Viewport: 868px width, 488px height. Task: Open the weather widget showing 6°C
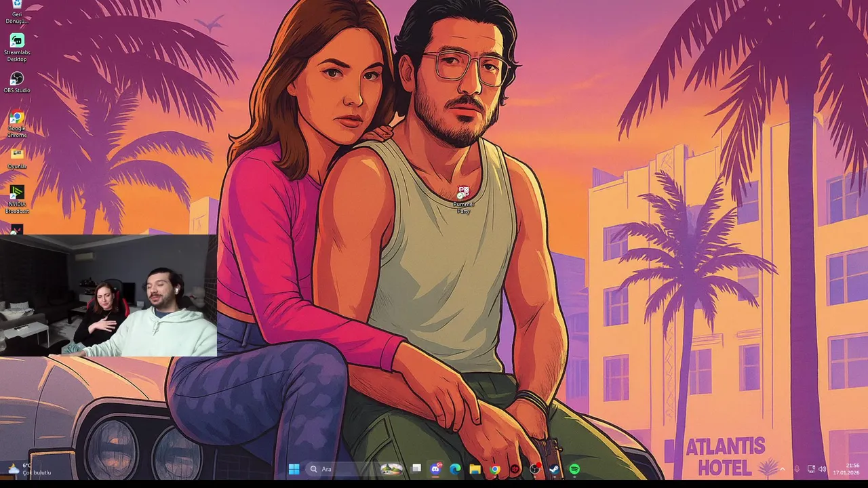[29, 469]
